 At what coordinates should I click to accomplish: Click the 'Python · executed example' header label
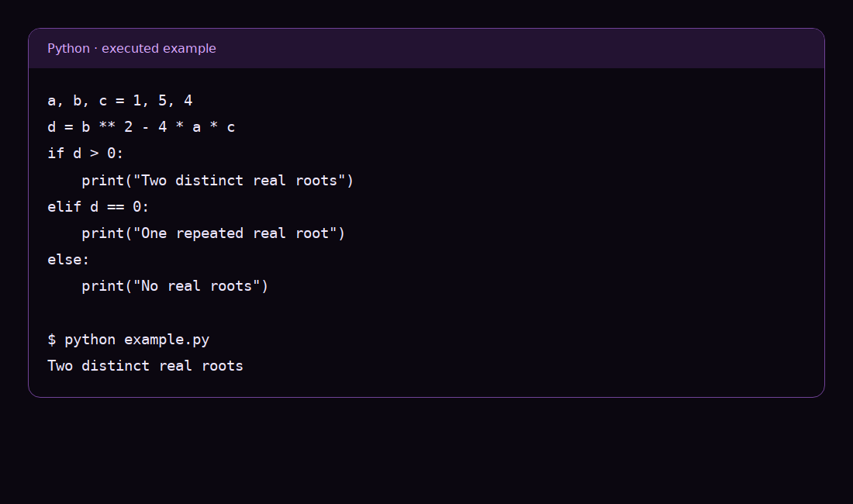(x=132, y=48)
